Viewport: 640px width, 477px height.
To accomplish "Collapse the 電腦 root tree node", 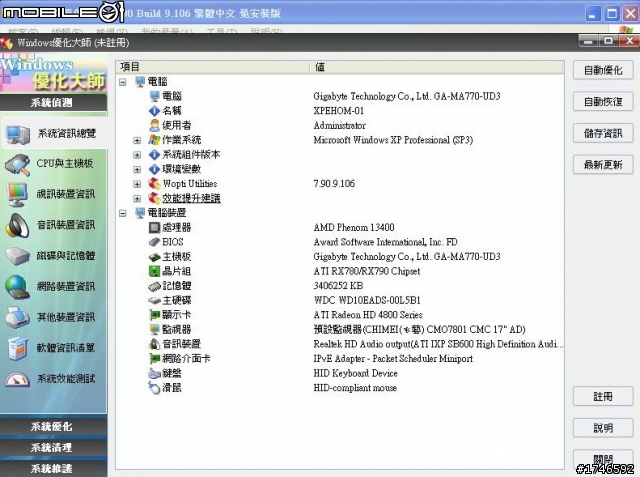I will (x=123, y=82).
